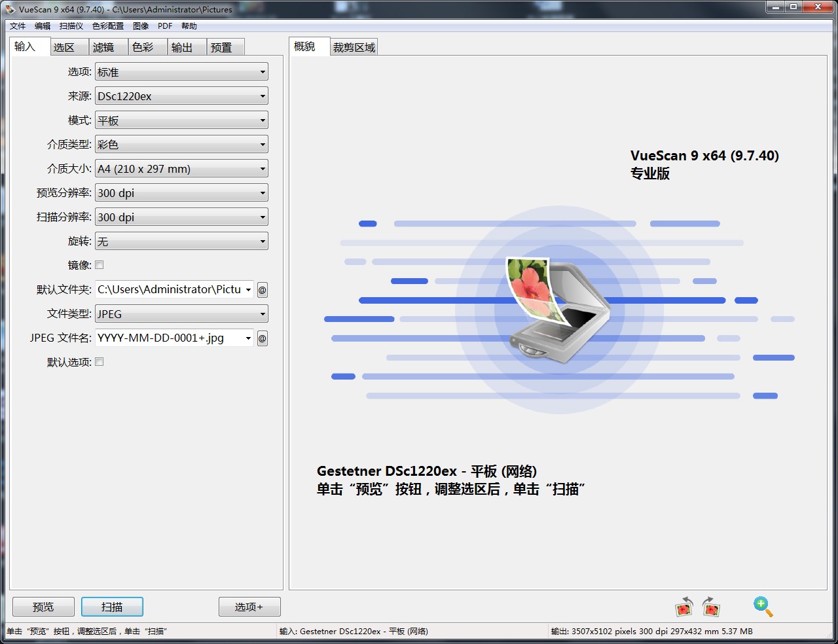This screenshot has height=644, width=838.
Task: Click the 预览分辨率: label
Action: pyautogui.click(x=64, y=193)
